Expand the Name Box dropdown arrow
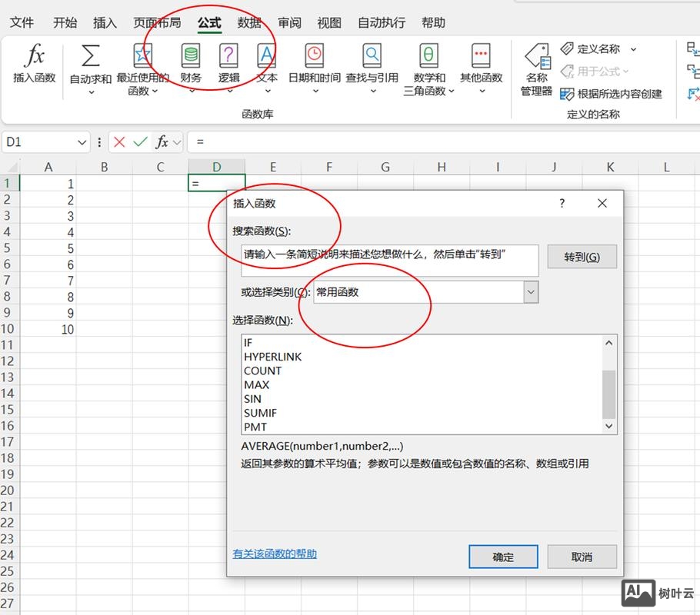 (x=82, y=142)
